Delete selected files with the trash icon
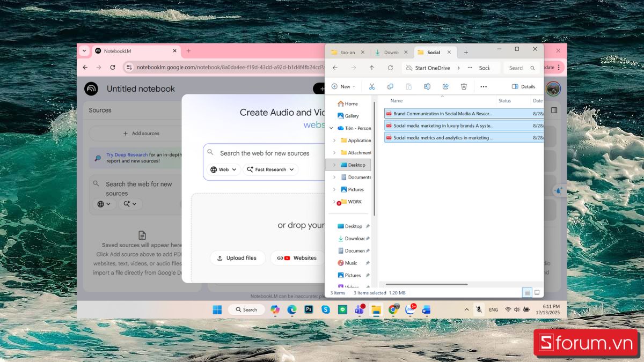 (464, 86)
